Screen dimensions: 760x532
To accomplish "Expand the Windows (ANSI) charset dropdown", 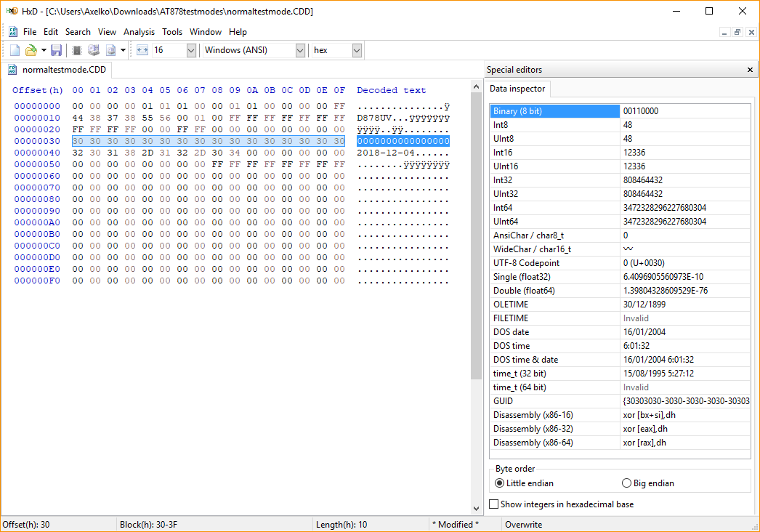I will (x=300, y=50).
